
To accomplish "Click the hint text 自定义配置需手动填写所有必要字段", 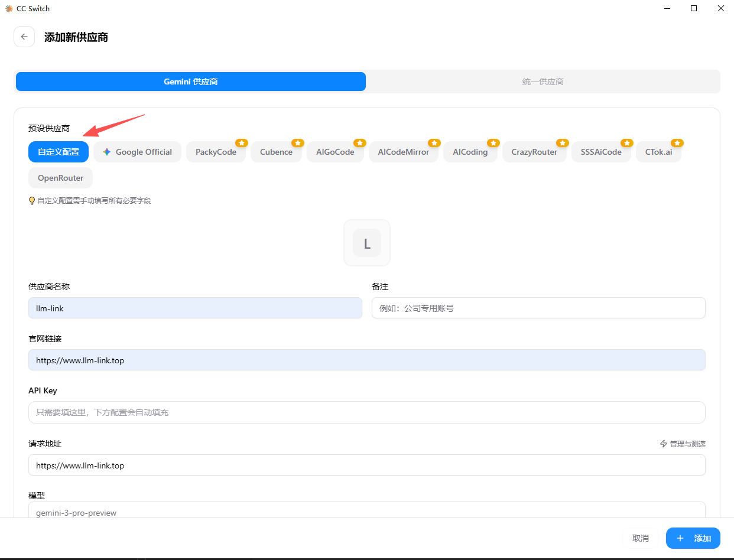I will (x=95, y=201).
